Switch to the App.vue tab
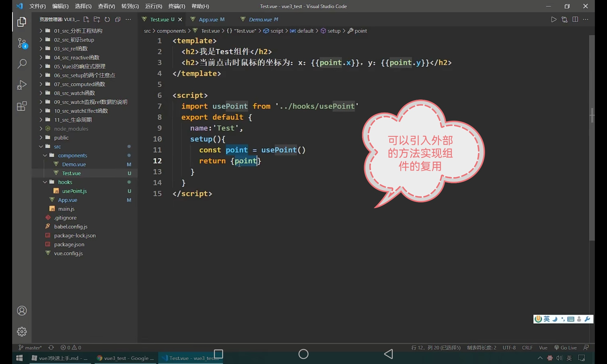 (208, 19)
